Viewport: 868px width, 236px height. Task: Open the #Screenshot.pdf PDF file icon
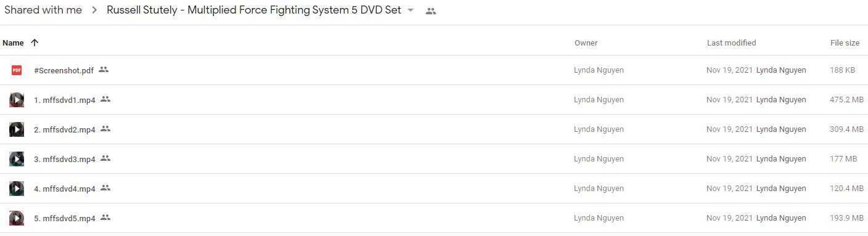pyautogui.click(x=17, y=70)
